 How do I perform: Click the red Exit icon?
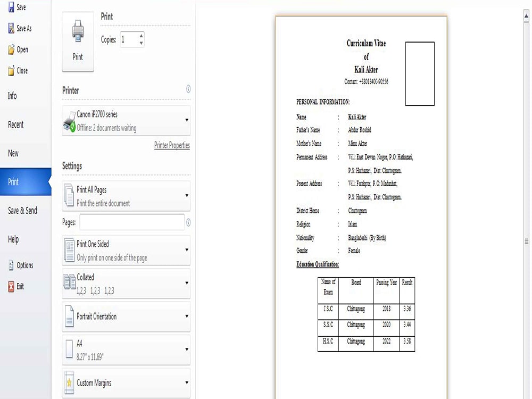[11, 286]
